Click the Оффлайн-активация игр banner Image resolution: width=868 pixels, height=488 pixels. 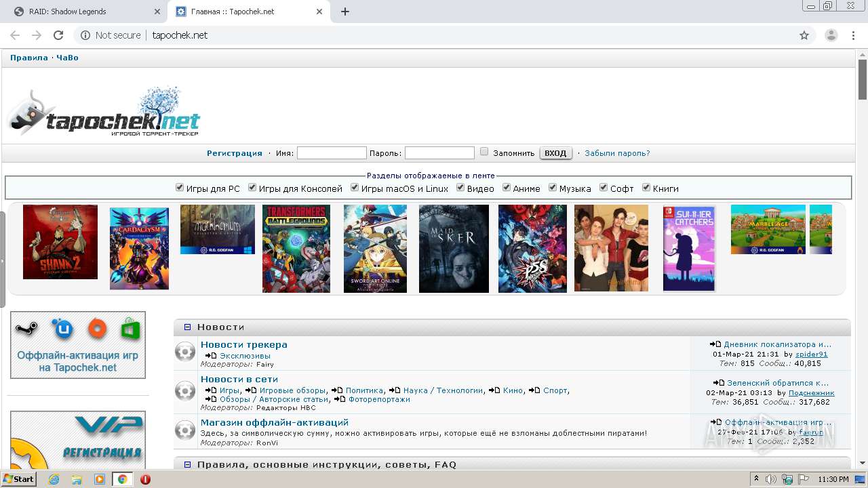(78, 345)
